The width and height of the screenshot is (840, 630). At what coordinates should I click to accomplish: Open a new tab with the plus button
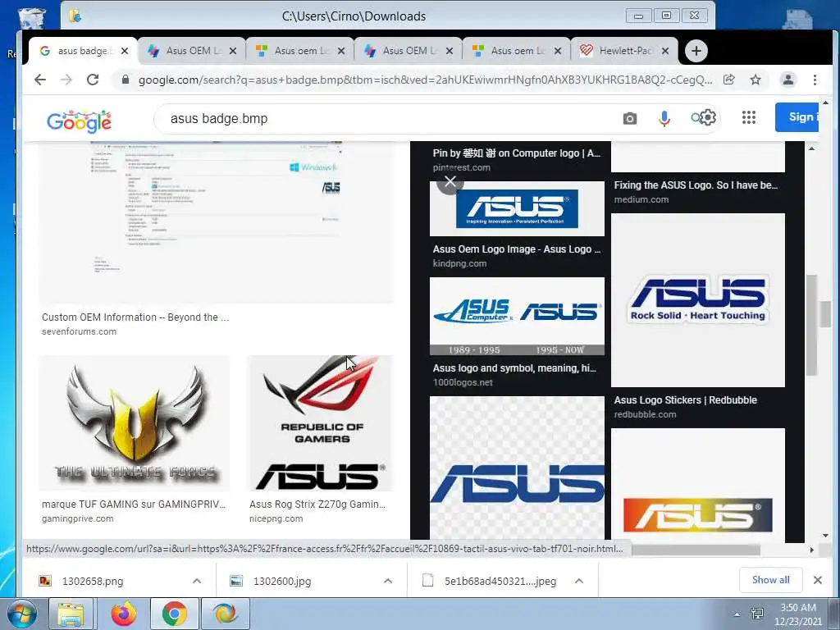(696, 51)
